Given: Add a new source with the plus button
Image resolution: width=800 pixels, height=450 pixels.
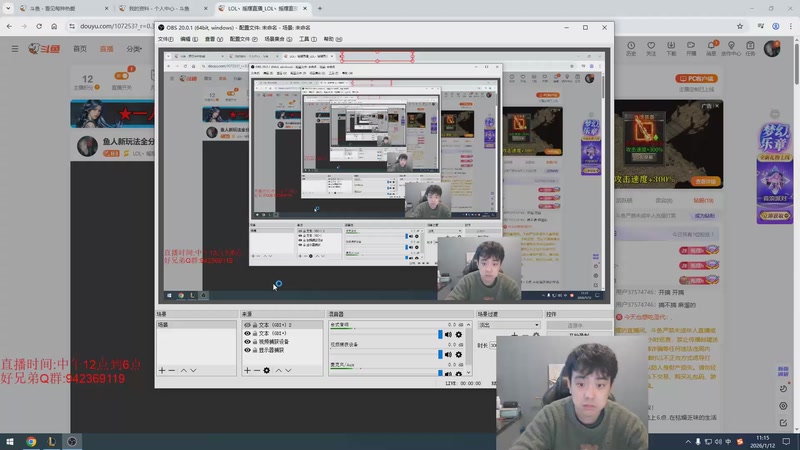Looking at the screenshot, I should tap(247, 370).
